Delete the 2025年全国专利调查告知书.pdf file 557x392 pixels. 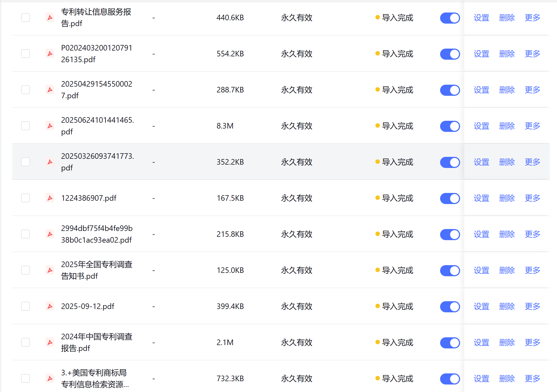click(507, 270)
